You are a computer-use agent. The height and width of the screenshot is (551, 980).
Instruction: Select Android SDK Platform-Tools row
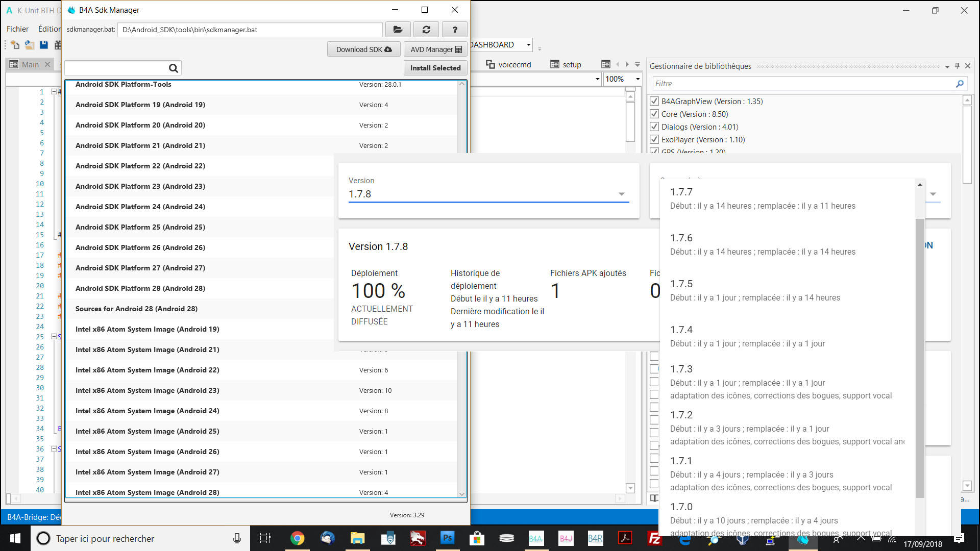(261, 85)
